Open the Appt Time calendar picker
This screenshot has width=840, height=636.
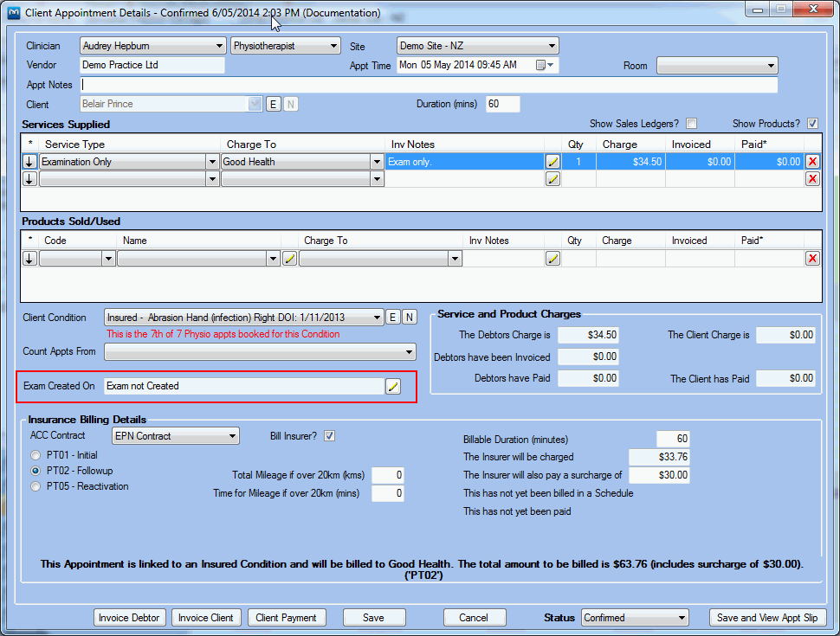pos(542,66)
